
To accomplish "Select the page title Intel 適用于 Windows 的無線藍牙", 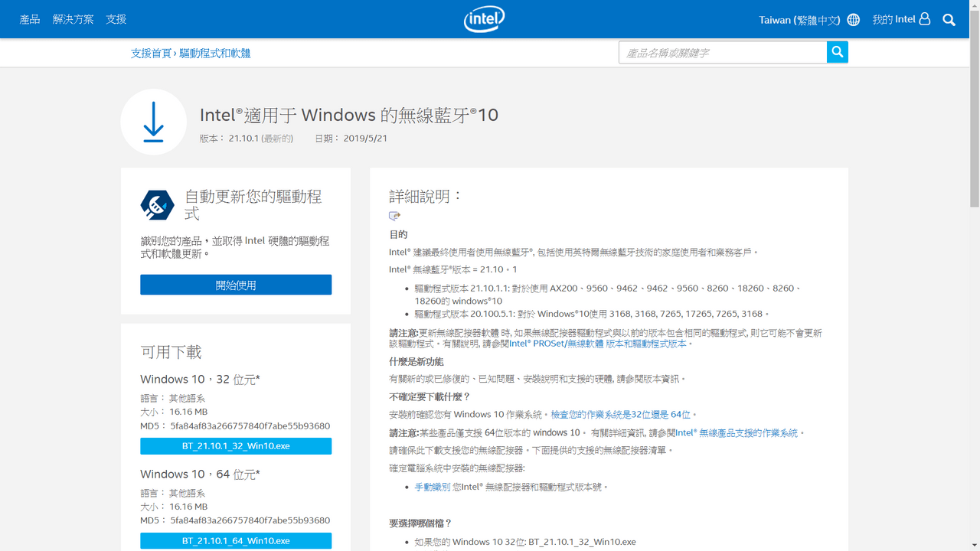I will click(349, 115).
